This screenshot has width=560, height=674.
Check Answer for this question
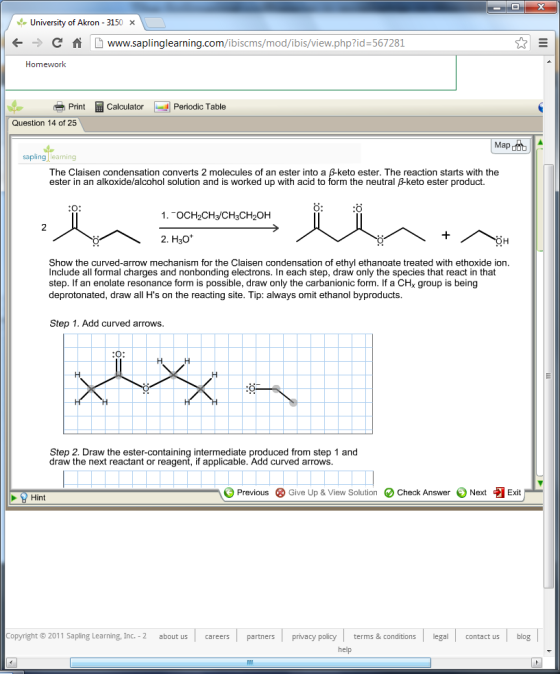417,493
